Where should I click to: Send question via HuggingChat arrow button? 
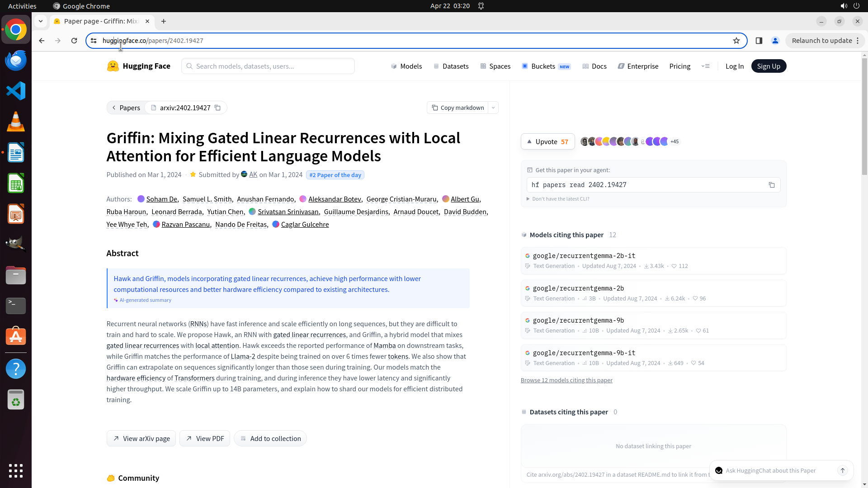[x=843, y=470]
